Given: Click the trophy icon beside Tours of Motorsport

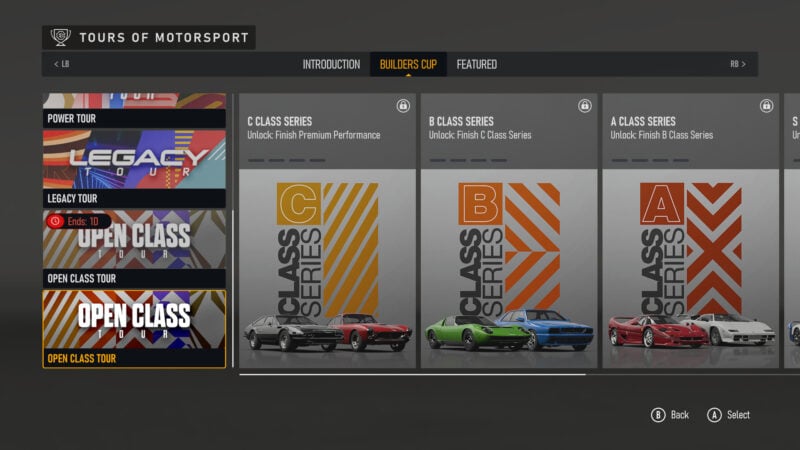Looking at the screenshot, I should [60, 37].
